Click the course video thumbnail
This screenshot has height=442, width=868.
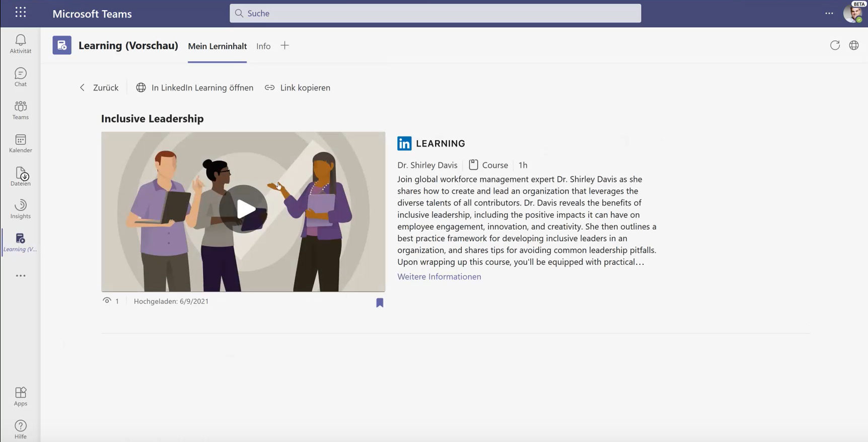pyautogui.click(x=243, y=212)
